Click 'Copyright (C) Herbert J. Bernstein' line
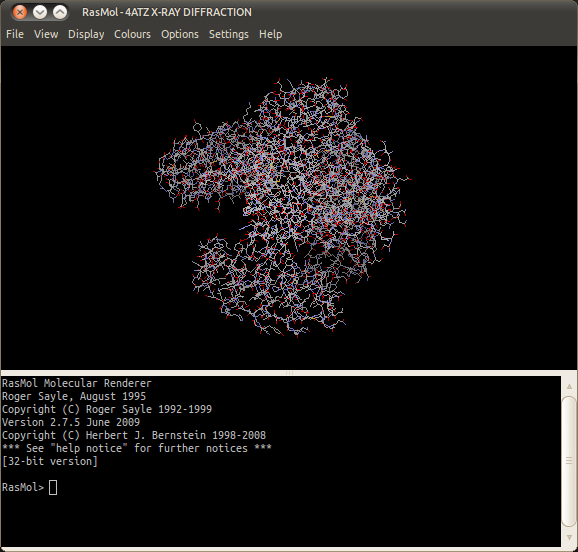The image size is (578, 552). click(134, 435)
